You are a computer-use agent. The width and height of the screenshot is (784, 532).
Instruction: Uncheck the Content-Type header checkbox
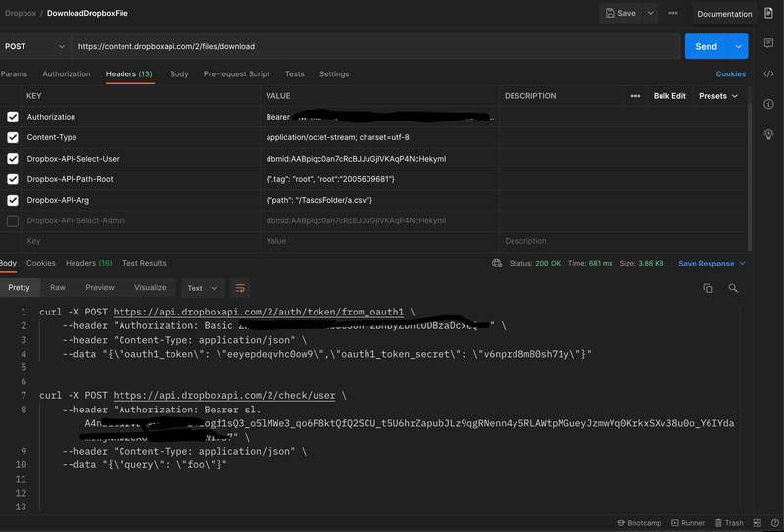tap(13, 137)
